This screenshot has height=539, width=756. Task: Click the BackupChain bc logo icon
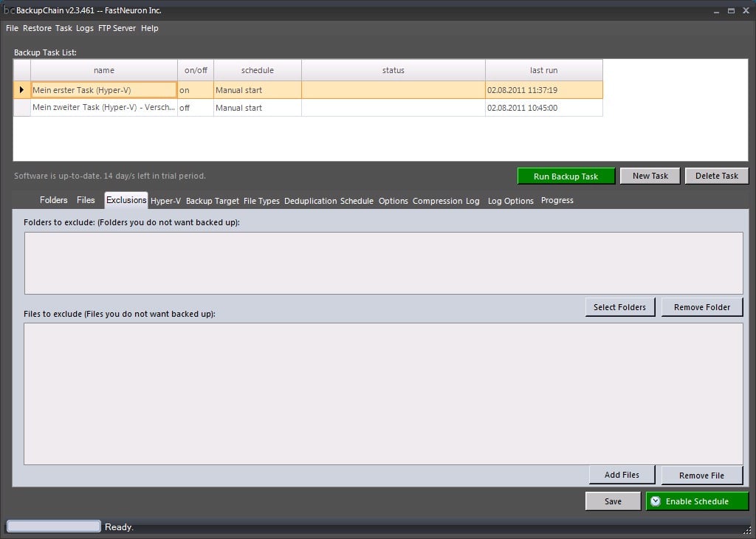point(9,10)
